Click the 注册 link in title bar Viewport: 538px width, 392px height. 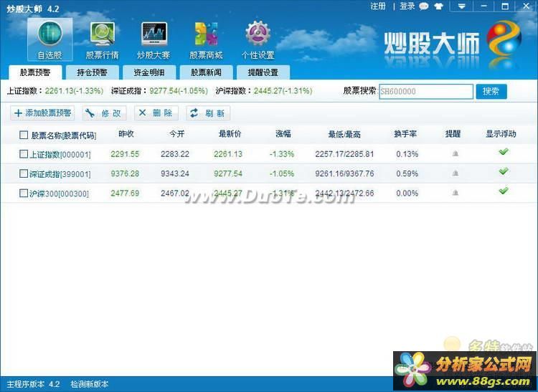pyautogui.click(x=378, y=6)
